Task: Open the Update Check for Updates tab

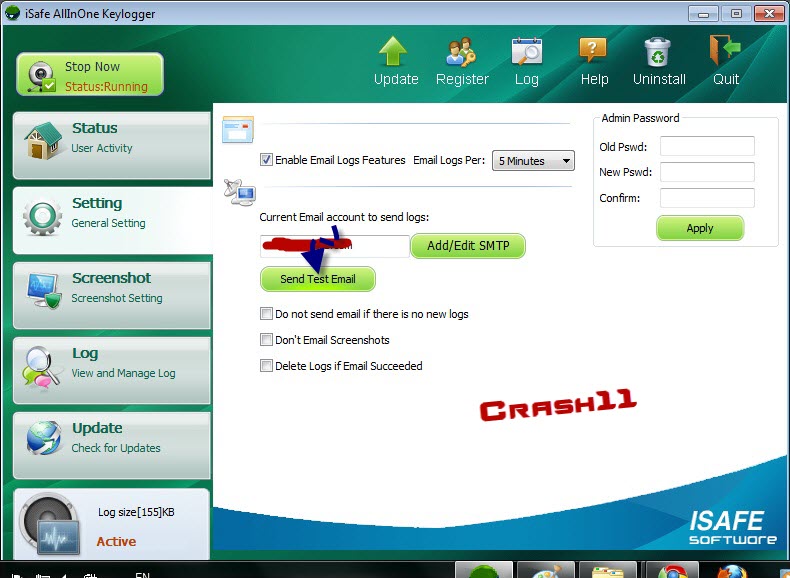Action: (112, 445)
